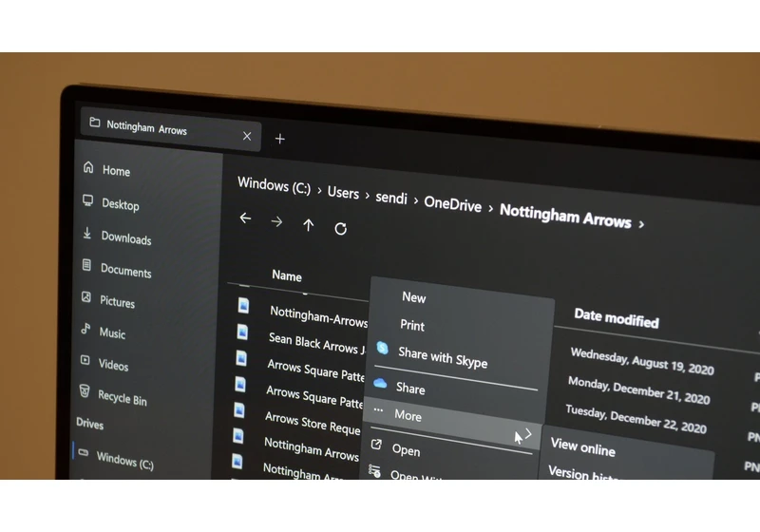This screenshot has width=760, height=532.
Task: Click file icon beside Nottingham-Arrows
Action: tap(243, 305)
